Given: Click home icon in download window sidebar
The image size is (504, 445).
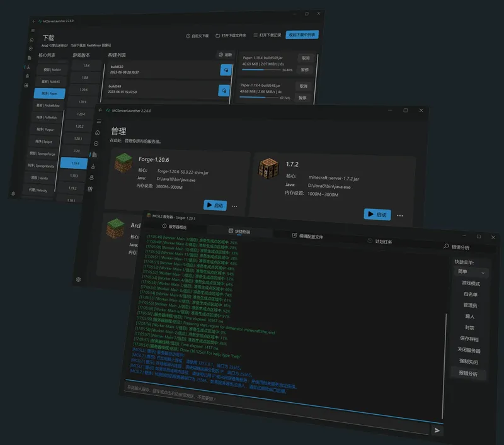Looking at the screenshot, I should click(x=31, y=40).
